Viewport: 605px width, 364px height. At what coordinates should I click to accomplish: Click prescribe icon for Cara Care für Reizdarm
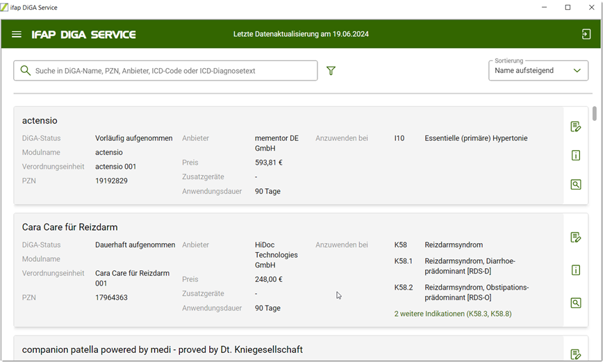(575, 238)
